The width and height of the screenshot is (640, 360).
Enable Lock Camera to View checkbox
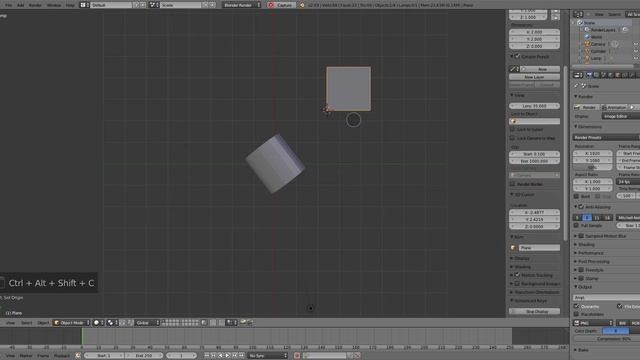[512, 138]
